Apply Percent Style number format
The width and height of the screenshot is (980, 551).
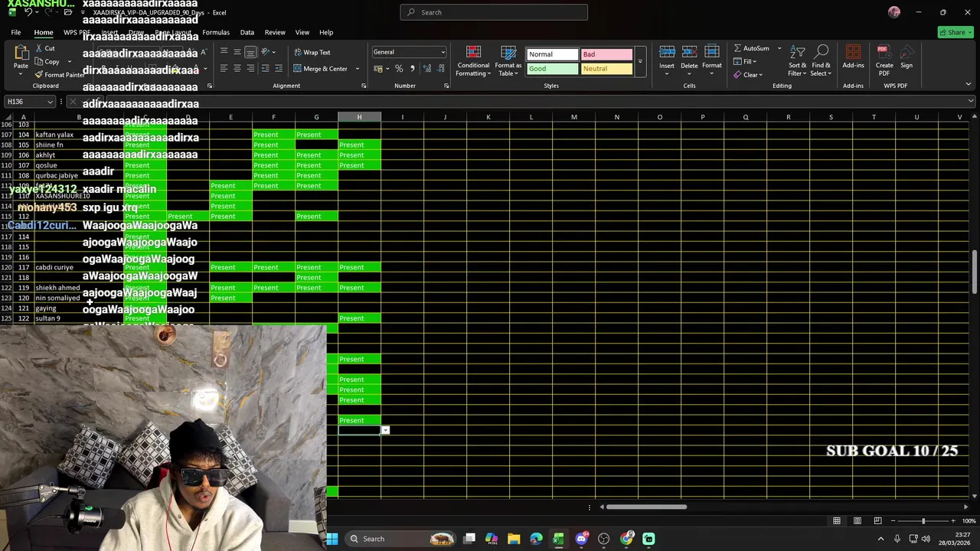pyautogui.click(x=399, y=69)
